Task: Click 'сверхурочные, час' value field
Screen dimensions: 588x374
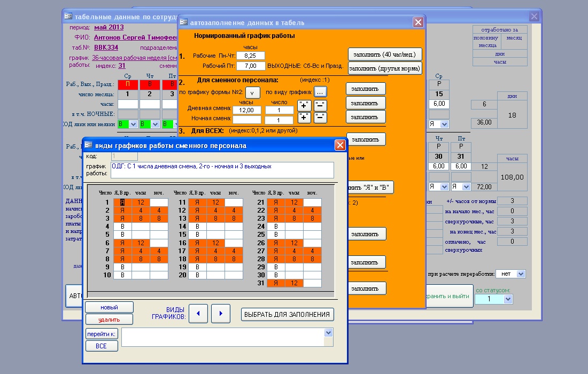Action: (512, 221)
